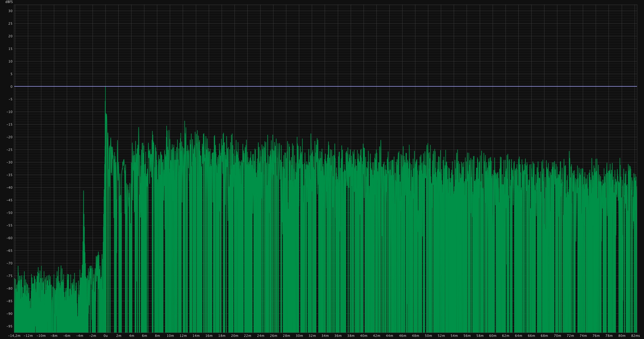This screenshot has height=339, width=644.
Task: Click the 30 level axis label
Action: [x=11, y=11]
